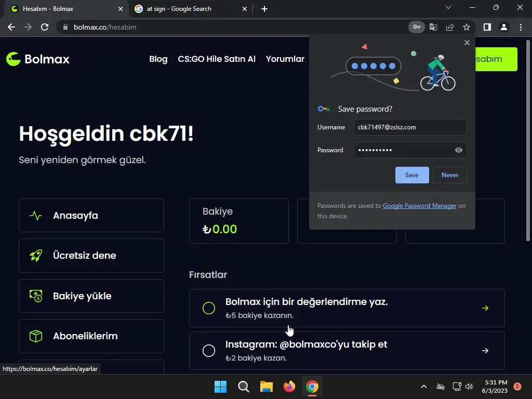This screenshot has height=399, width=532.
Task: Open Aboneliklerim in the sidebar
Action: (91, 336)
